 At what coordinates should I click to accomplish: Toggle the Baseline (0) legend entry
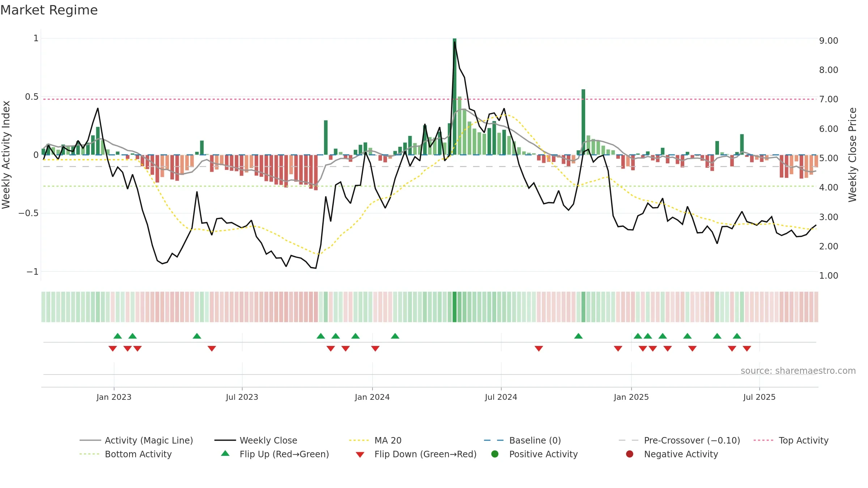point(522,440)
